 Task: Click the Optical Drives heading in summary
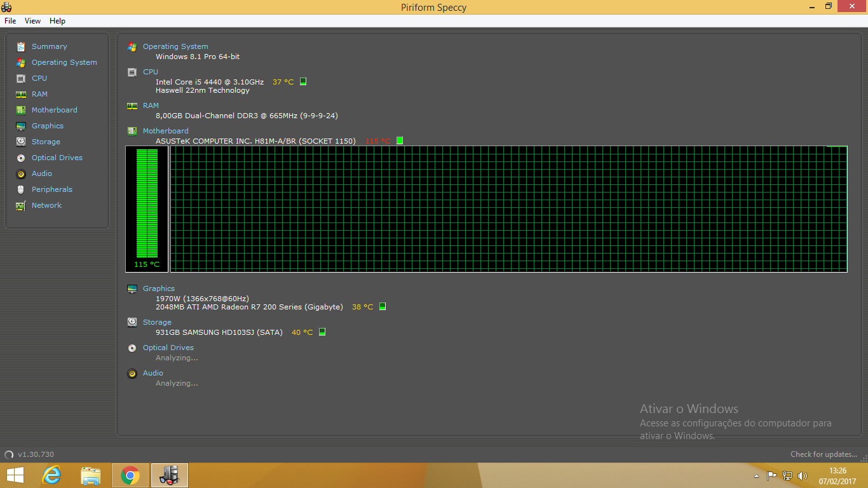(x=168, y=348)
